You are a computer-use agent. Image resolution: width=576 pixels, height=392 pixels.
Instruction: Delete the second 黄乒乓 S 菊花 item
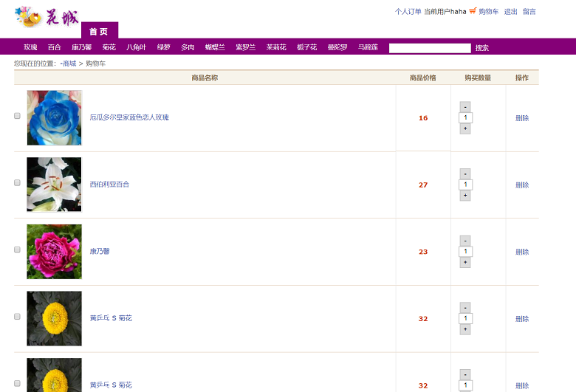point(522,385)
